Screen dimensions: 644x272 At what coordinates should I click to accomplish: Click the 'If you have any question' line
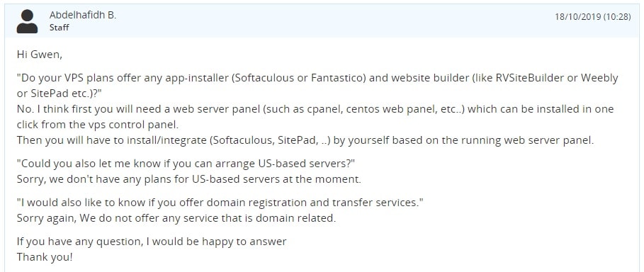pos(152,242)
